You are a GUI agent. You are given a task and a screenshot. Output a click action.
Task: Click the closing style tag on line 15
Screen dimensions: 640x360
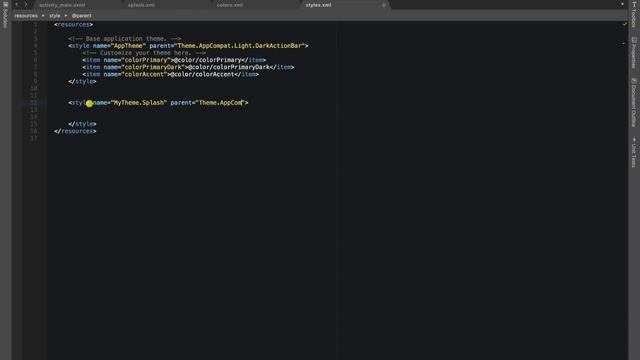point(82,124)
